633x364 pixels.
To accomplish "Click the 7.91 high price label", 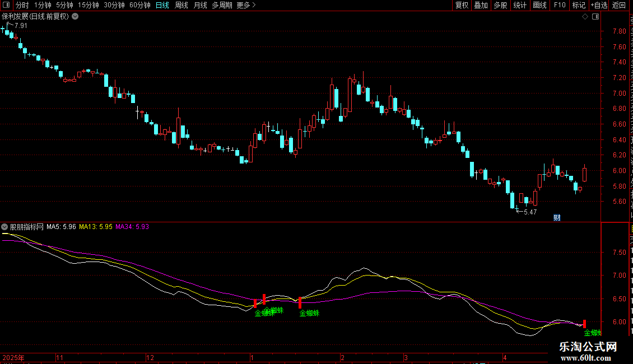I will pyautogui.click(x=21, y=26).
